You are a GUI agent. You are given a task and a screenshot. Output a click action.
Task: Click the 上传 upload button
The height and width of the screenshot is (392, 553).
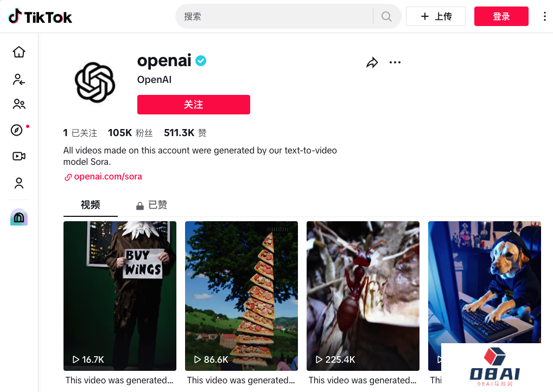436,16
